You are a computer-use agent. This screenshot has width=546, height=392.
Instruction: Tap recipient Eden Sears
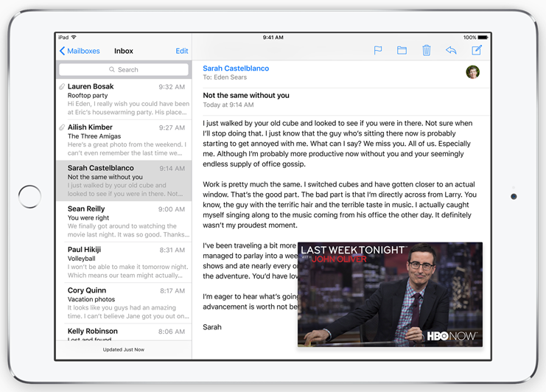[x=230, y=77]
